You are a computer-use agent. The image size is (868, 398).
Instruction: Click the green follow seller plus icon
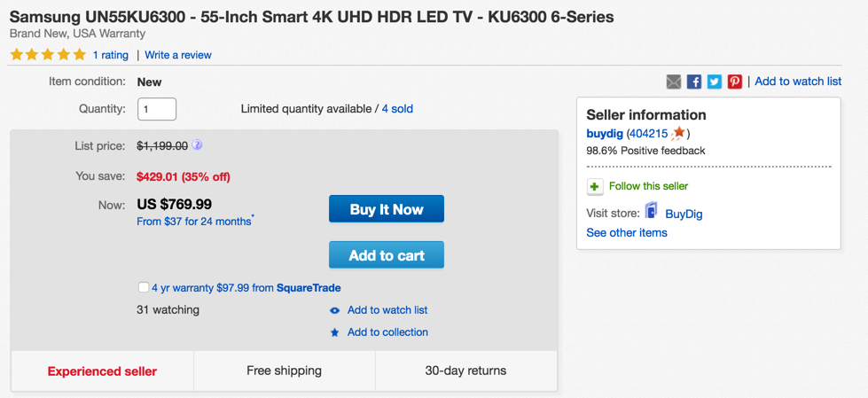point(595,187)
